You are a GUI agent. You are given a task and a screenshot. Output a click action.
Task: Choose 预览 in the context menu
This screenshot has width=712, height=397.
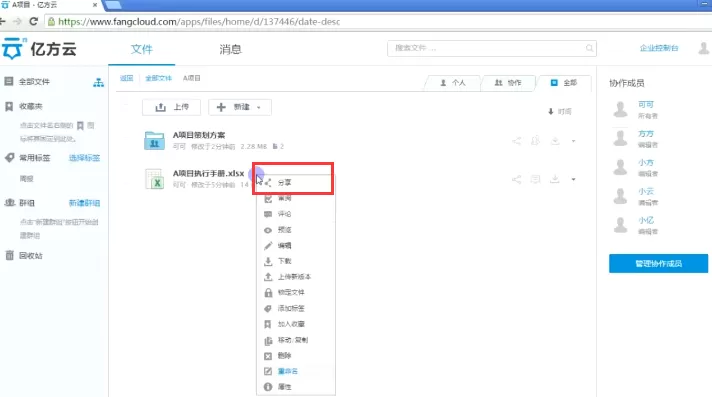[x=296, y=230]
